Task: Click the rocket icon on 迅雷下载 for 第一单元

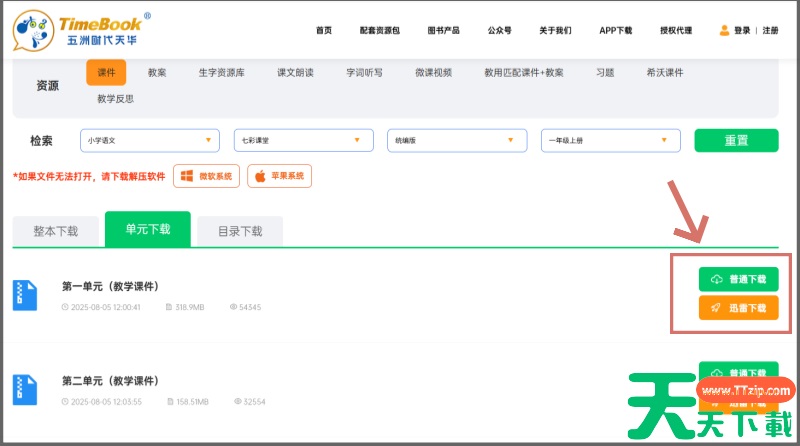Action: 716,308
